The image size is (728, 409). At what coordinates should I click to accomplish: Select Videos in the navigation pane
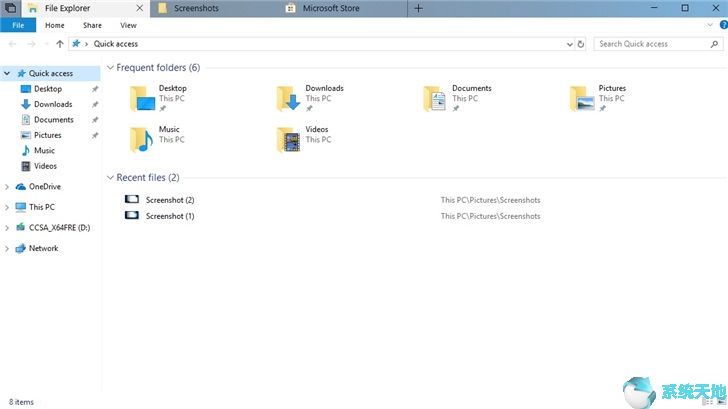[x=45, y=166]
